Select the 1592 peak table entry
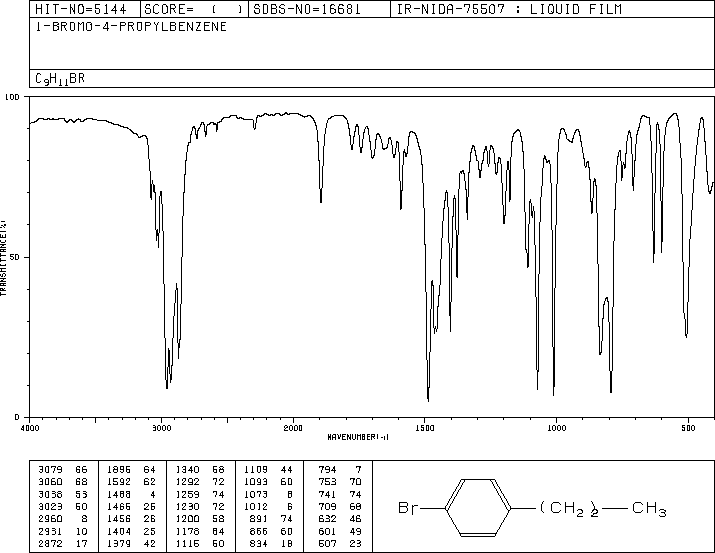715x553 pixels. click(x=119, y=482)
